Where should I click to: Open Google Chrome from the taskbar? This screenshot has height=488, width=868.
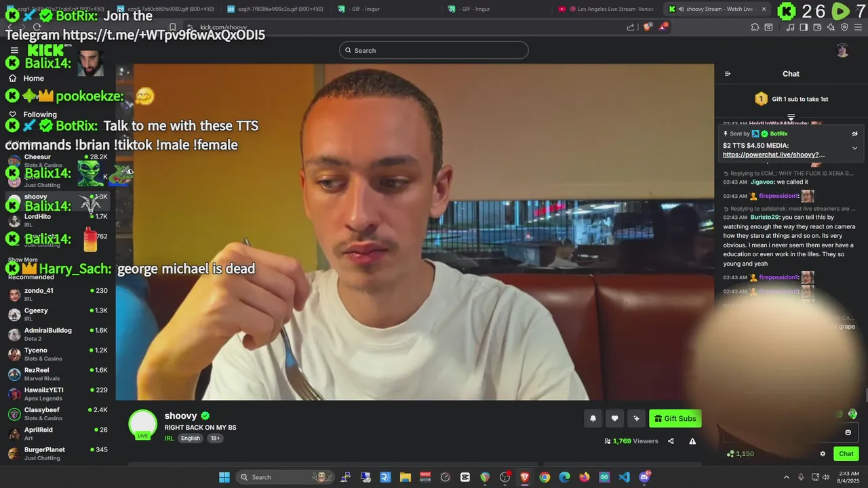[545, 477]
